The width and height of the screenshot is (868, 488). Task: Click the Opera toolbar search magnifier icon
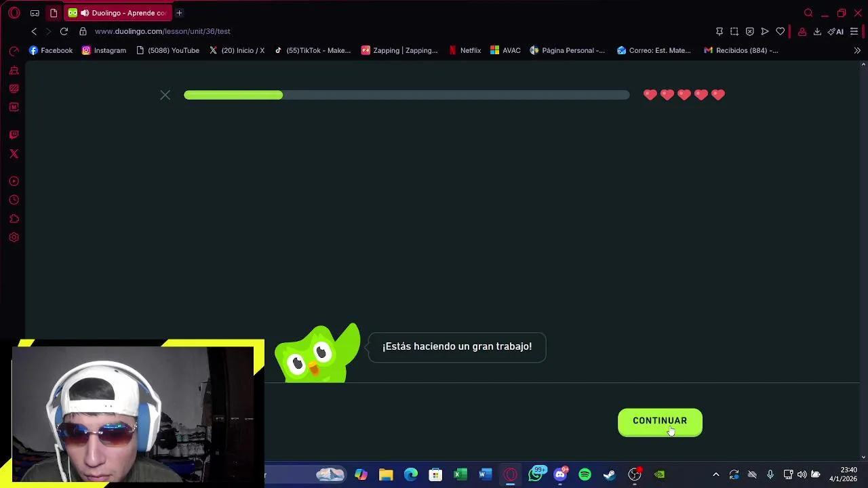click(x=808, y=13)
